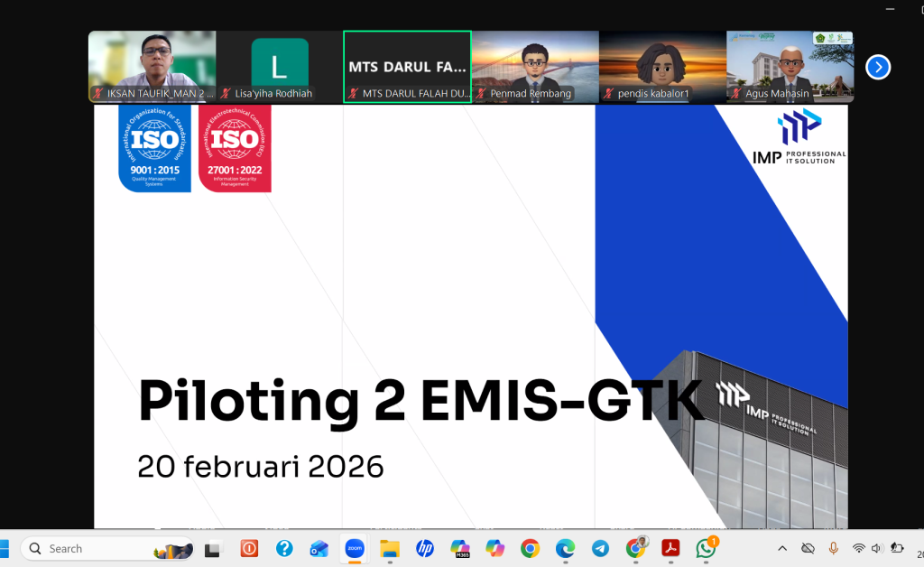Select Penmad Rembang participant tile
The width and height of the screenshot is (924, 567).
coord(535,67)
